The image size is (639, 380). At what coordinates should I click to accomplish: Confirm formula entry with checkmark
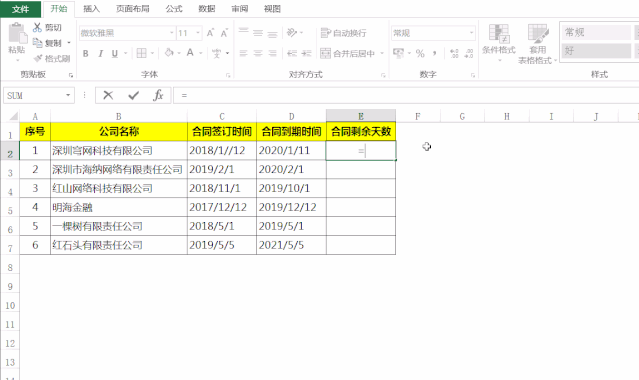tap(133, 95)
